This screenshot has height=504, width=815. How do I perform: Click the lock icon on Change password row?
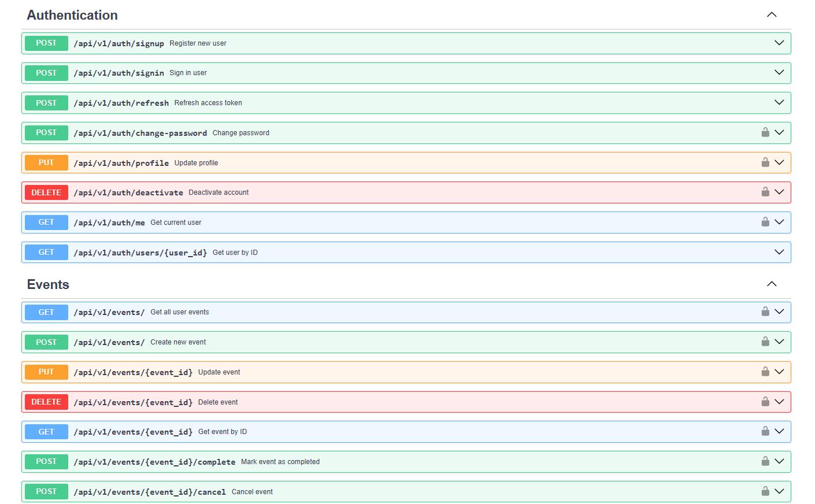point(765,132)
